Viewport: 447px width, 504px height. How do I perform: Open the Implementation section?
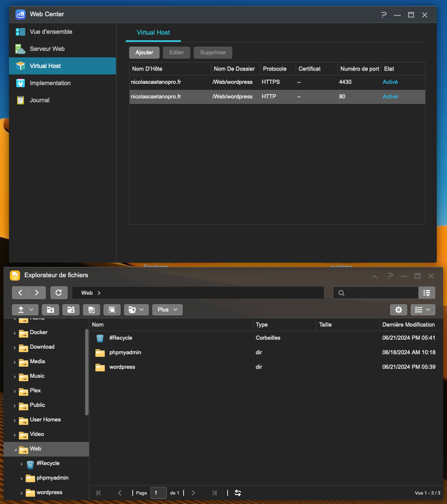tap(50, 83)
